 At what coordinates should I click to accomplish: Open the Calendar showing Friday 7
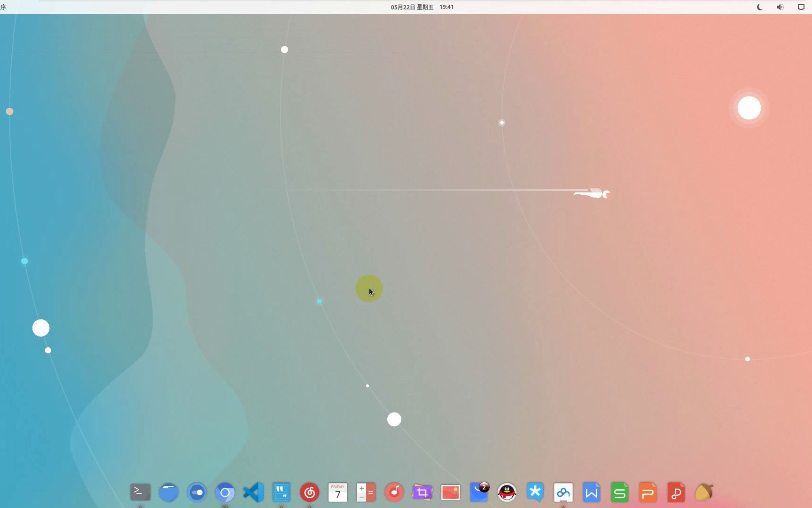(x=338, y=492)
